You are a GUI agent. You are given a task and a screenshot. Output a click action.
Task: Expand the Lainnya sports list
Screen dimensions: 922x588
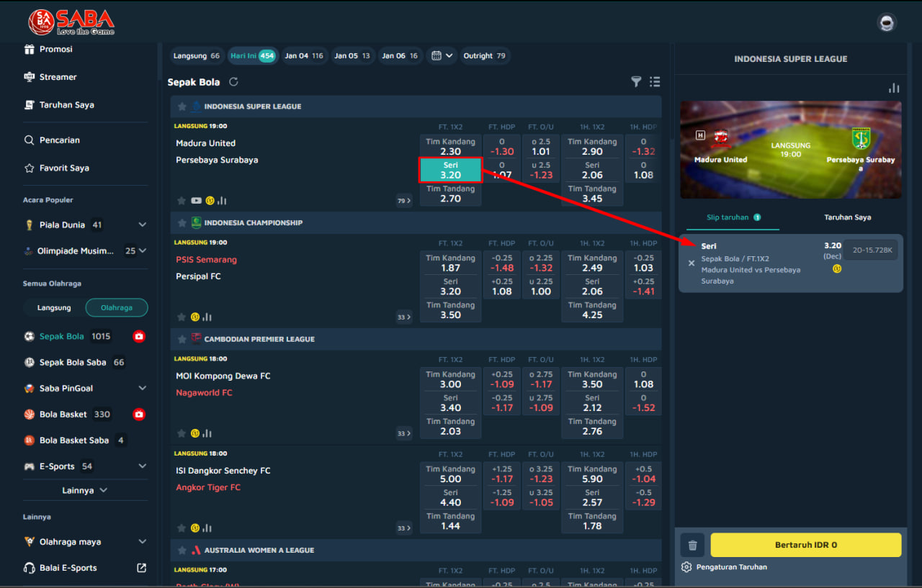tap(84, 490)
